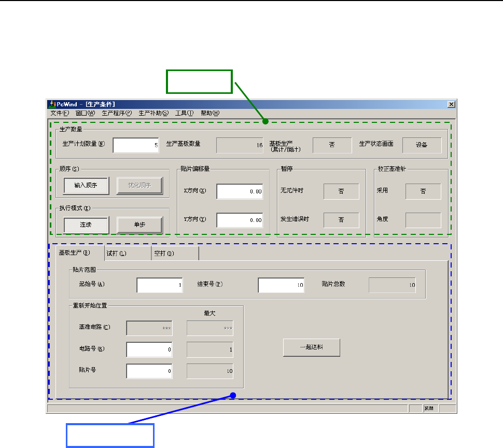Click the X方向 offset input field
Image resolution: width=503 pixels, height=448 pixels.
(240, 191)
